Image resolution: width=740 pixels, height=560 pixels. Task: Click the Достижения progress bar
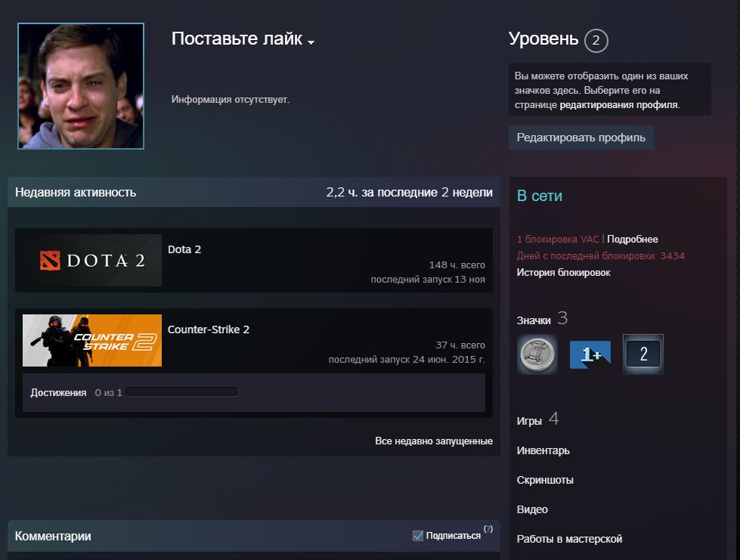point(181,392)
